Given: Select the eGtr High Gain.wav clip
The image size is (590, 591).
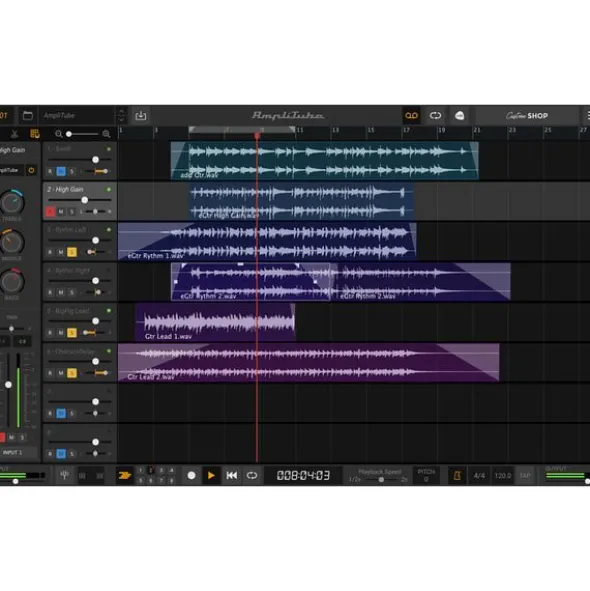Looking at the screenshot, I should click(301, 201).
